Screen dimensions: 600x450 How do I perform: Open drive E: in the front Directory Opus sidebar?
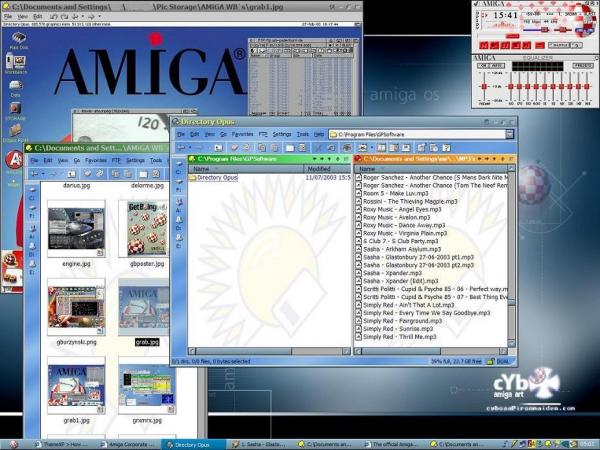179,241
